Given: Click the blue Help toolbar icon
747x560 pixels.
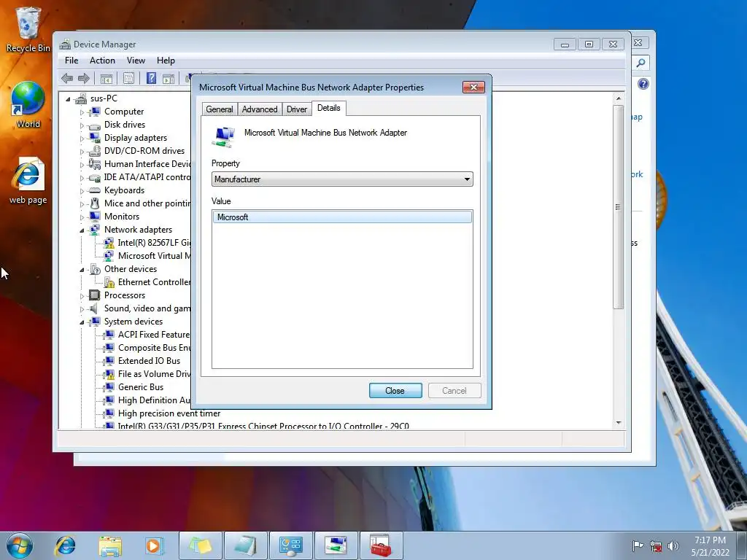Looking at the screenshot, I should point(151,78).
